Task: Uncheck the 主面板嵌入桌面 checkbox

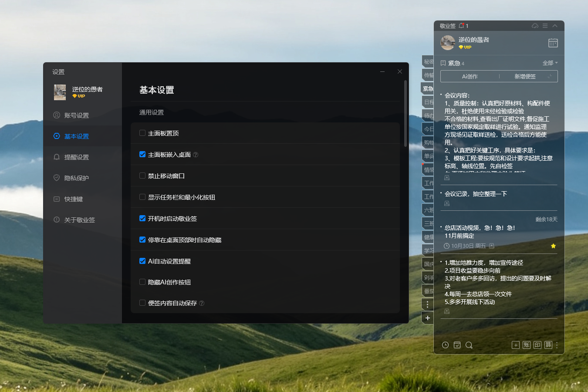Action: 142,154
